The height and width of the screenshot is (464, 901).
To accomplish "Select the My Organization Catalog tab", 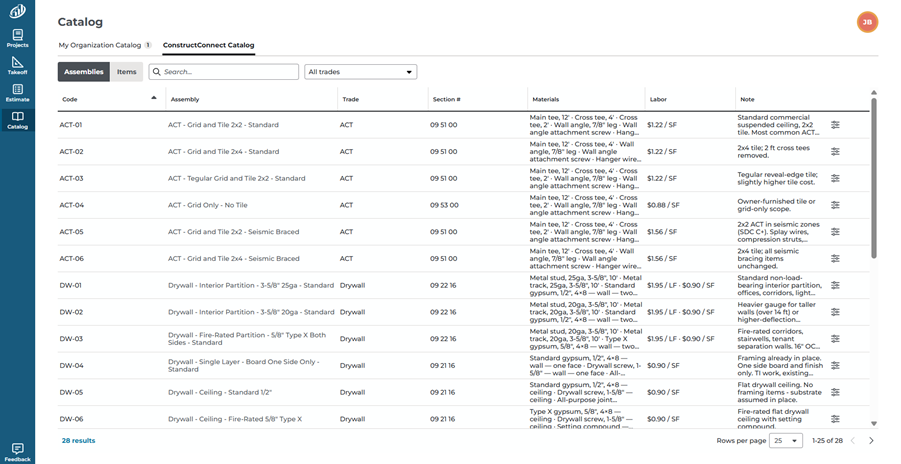I will (x=105, y=45).
